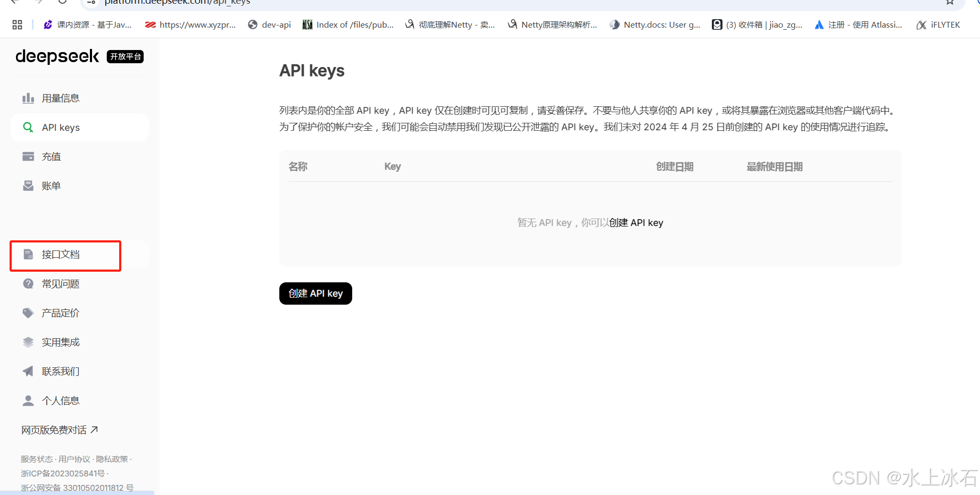The width and height of the screenshot is (980, 495).
Task: Open 账单 billing page
Action: pos(80,186)
